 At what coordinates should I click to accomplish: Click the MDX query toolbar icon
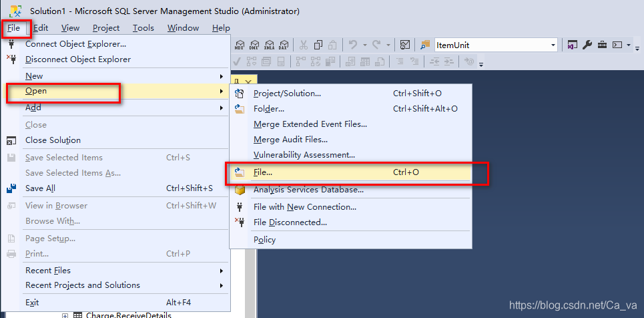coord(240,45)
